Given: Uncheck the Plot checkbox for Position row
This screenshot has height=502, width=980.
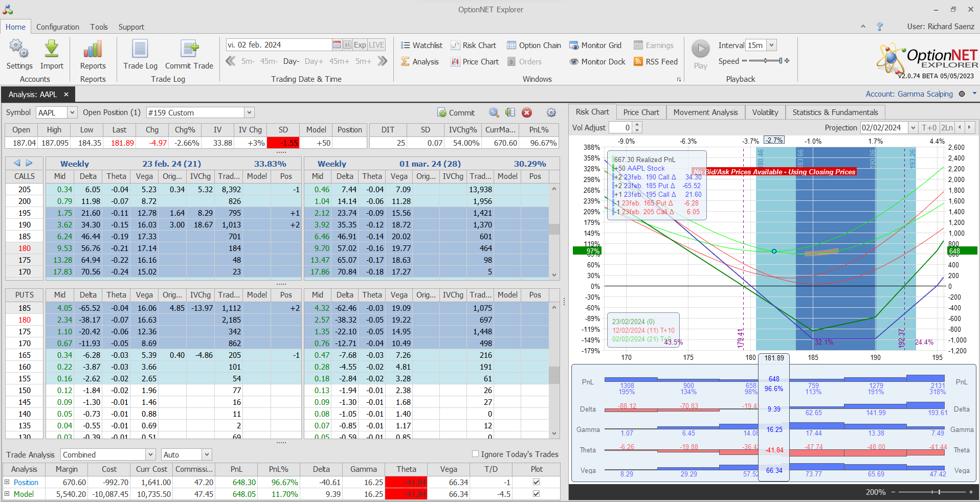Looking at the screenshot, I should (536, 482).
